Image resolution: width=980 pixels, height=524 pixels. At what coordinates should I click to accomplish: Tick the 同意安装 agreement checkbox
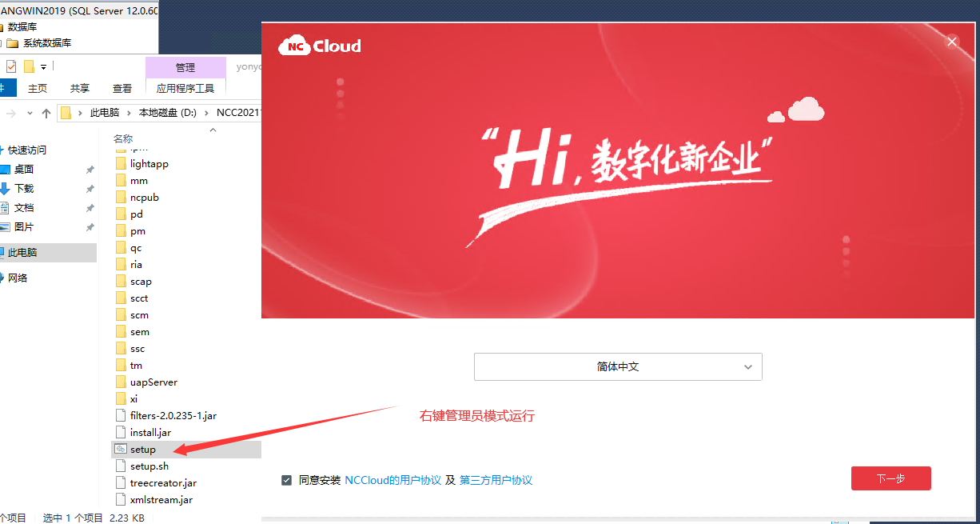point(286,480)
